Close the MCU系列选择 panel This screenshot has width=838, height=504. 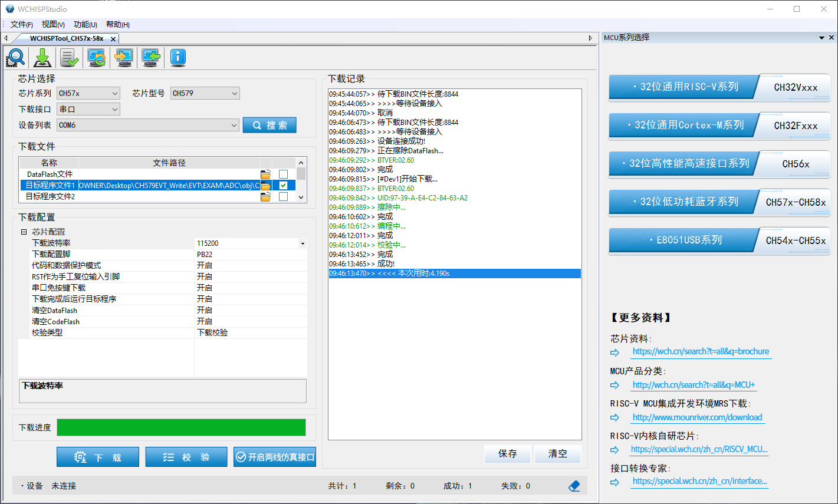[x=832, y=37]
